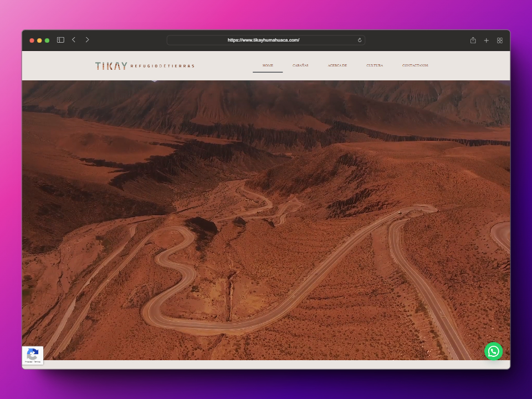The image size is (532, 399).
Task: Click the reCAPTCHA badge logo
Action: click(33, 354)
